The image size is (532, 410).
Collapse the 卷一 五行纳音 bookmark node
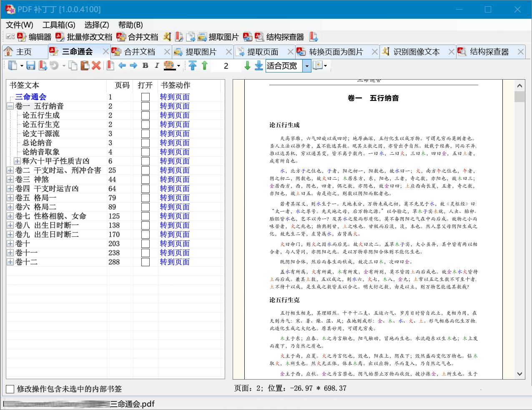click(x=10, y=106)
